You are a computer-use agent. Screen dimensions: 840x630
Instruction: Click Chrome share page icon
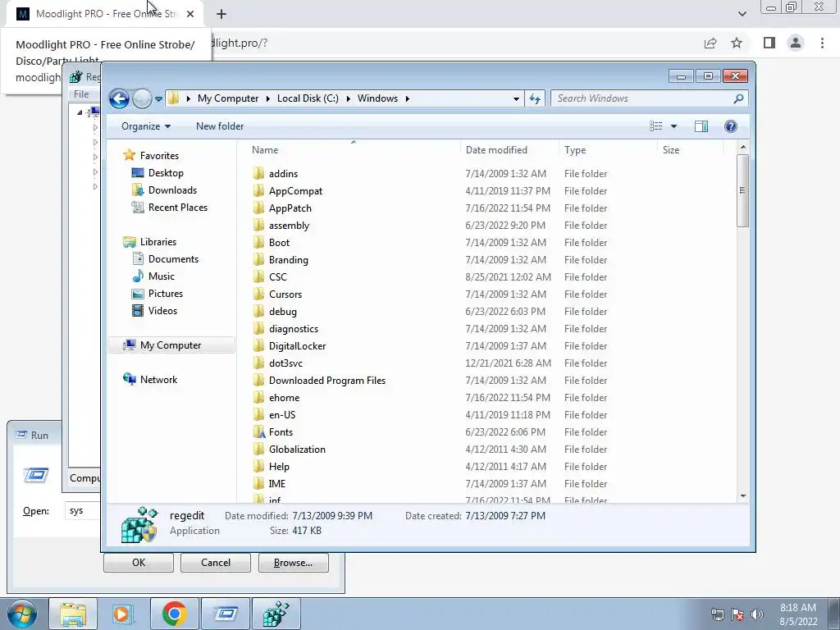pyautogui.click(x=710, y=43)
